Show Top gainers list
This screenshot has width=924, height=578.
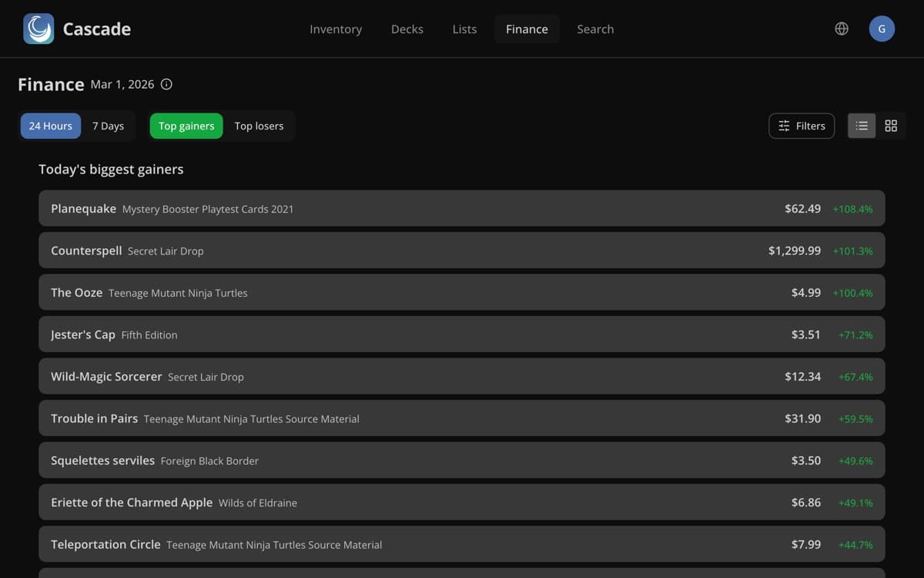(x=186, y=126)
